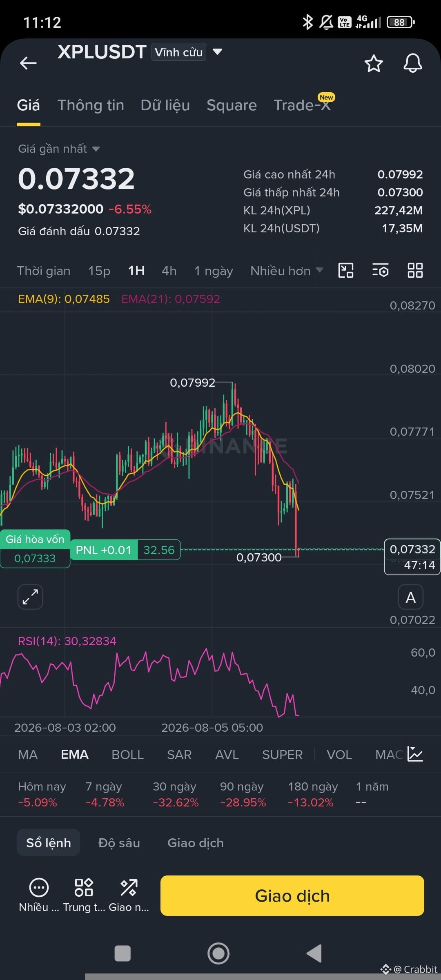Toggle auto-scale A button

click(x=411, y=597)
